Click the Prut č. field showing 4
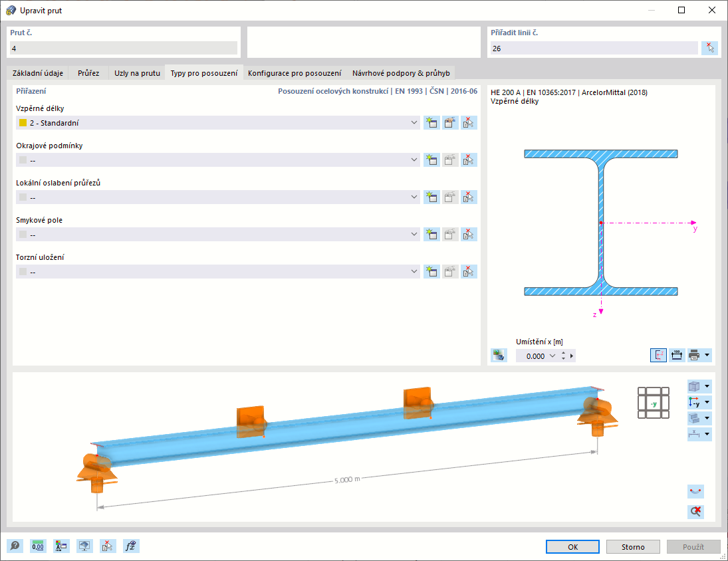 pos(124,49)
